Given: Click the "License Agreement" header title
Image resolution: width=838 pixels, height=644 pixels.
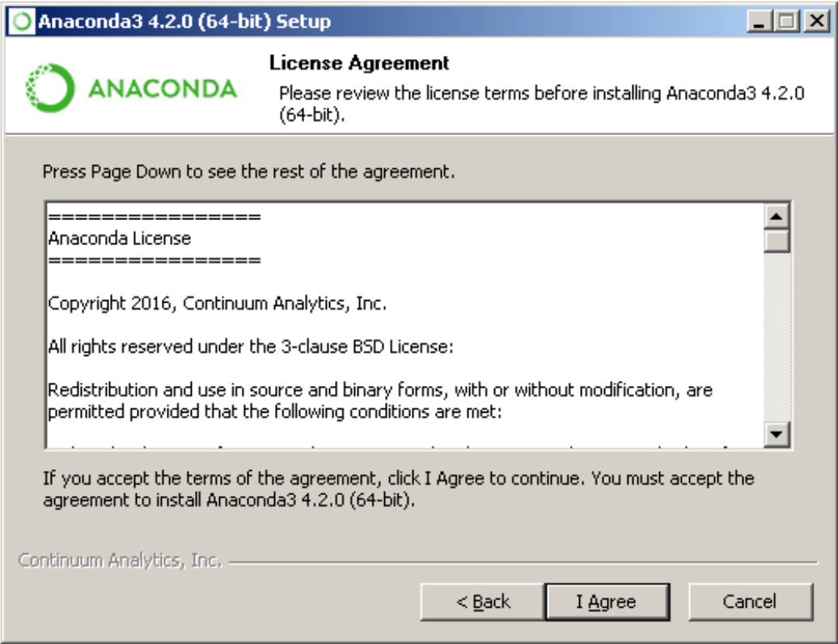Looking at the screenshot, I should click(x=359, y=63).
